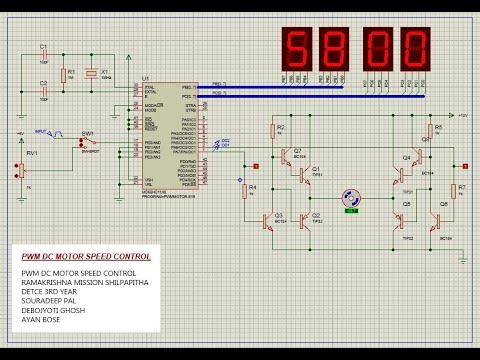Select the PB[0..7] blue bus line

pyautogui.click(x=270, y=87)
